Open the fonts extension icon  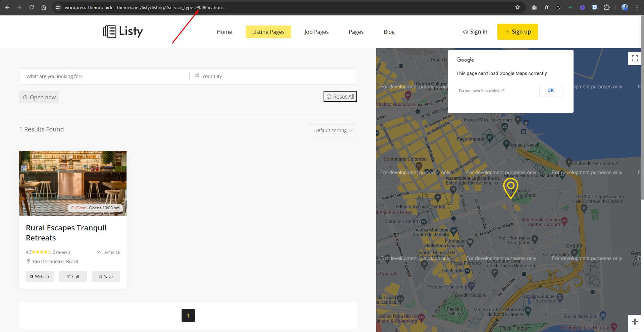pos(546,7)
